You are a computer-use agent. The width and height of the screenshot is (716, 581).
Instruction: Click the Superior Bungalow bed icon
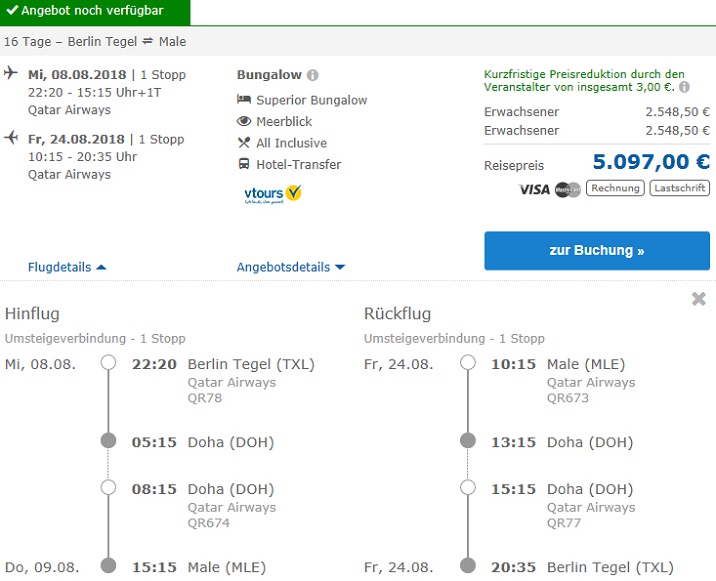click(244, 100)
